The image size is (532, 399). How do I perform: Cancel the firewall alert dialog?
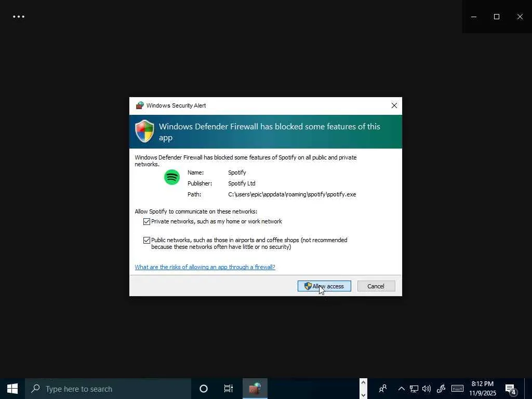(x=376, y=286)
